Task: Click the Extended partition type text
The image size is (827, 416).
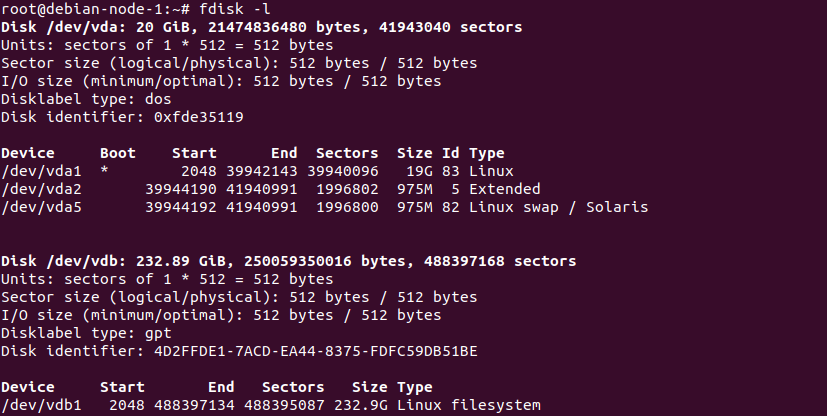Action: 504,189
